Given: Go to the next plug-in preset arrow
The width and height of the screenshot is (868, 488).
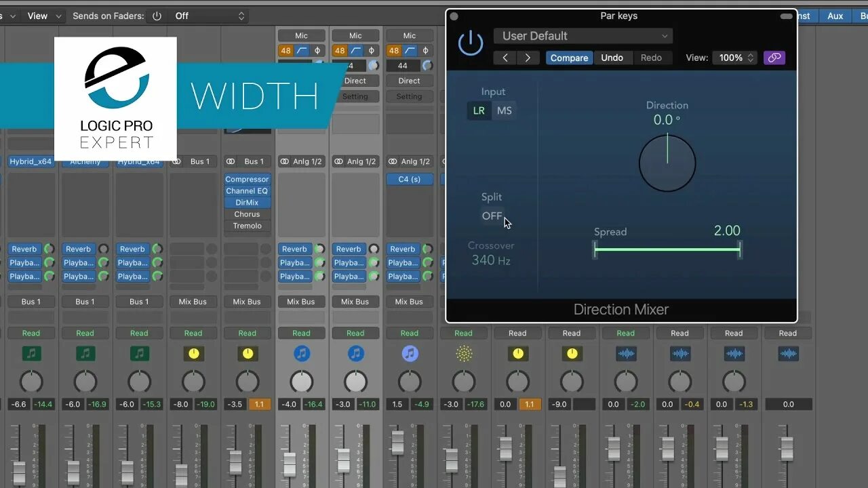Looking at the screenshot, I should coord(528,58).
